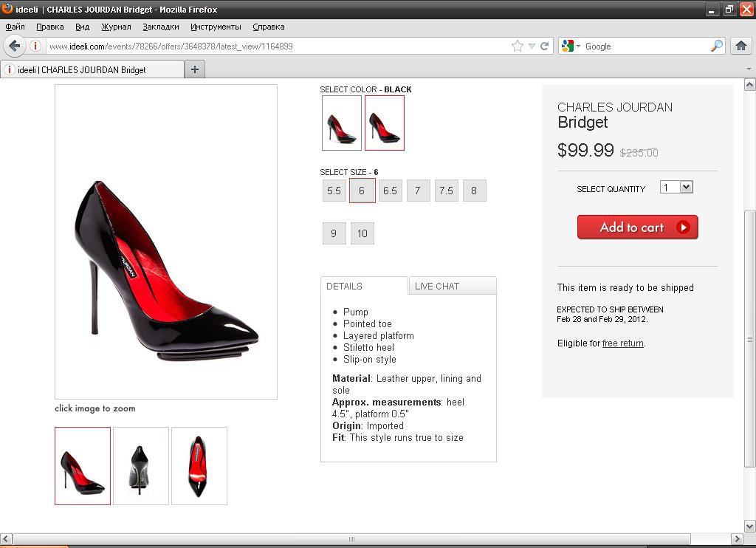The image size is (756, 548).
Task: Reload the page using the refresh icon
Action: tap(545, 47)
